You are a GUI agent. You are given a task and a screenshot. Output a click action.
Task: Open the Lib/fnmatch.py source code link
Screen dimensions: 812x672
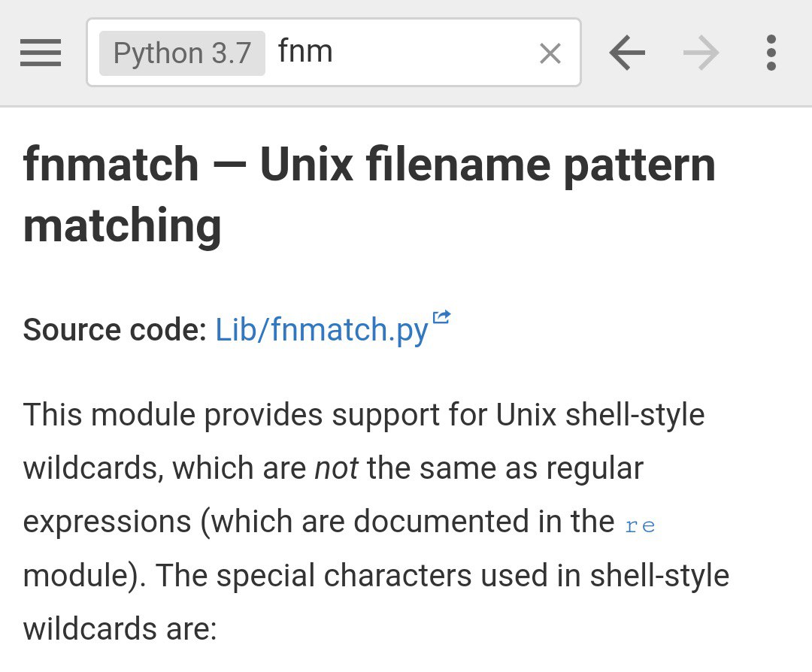(x=322, y=330)
